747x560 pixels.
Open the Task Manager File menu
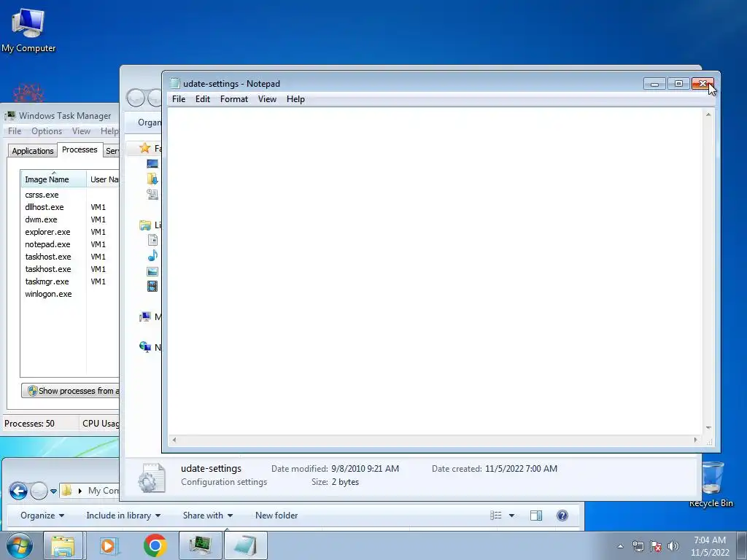click(15, 131)
